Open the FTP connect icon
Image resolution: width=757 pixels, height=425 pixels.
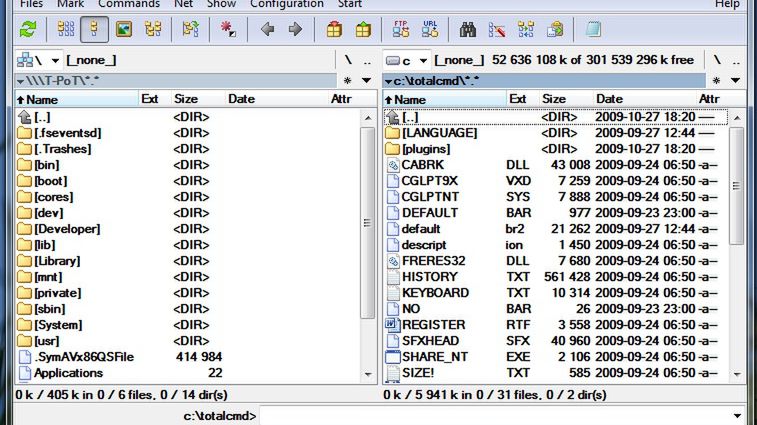coord(401,30)
